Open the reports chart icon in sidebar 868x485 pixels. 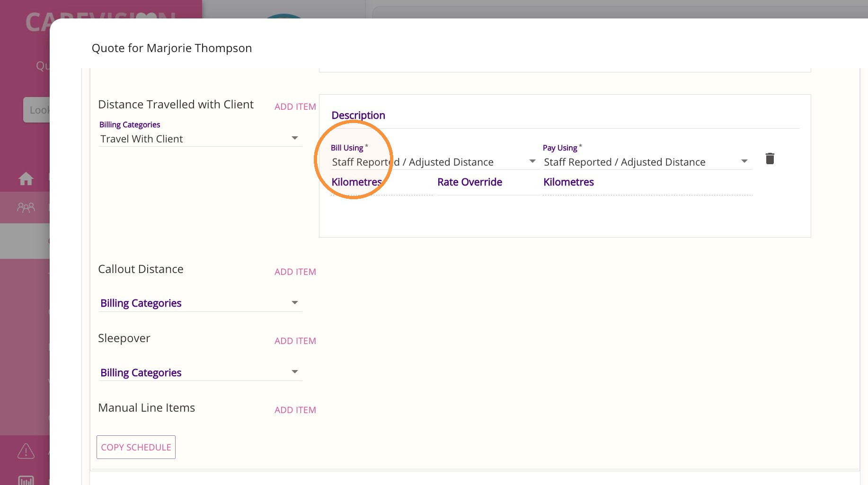point(26,480)
